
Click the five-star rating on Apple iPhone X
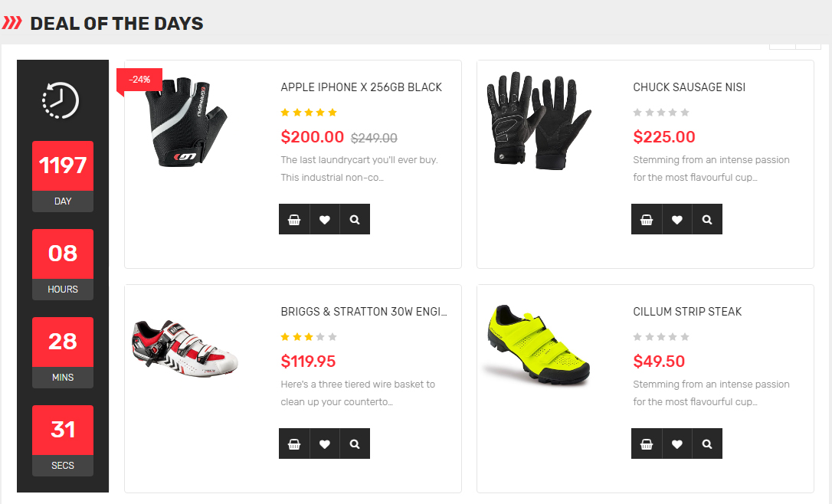(309, 113)
